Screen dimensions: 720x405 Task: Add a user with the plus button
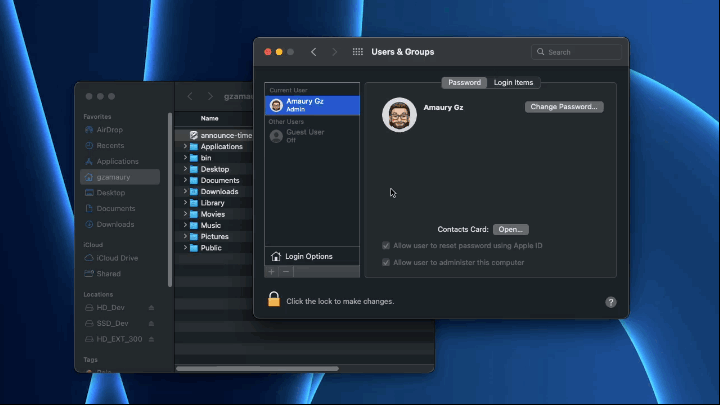coord(271,272)
